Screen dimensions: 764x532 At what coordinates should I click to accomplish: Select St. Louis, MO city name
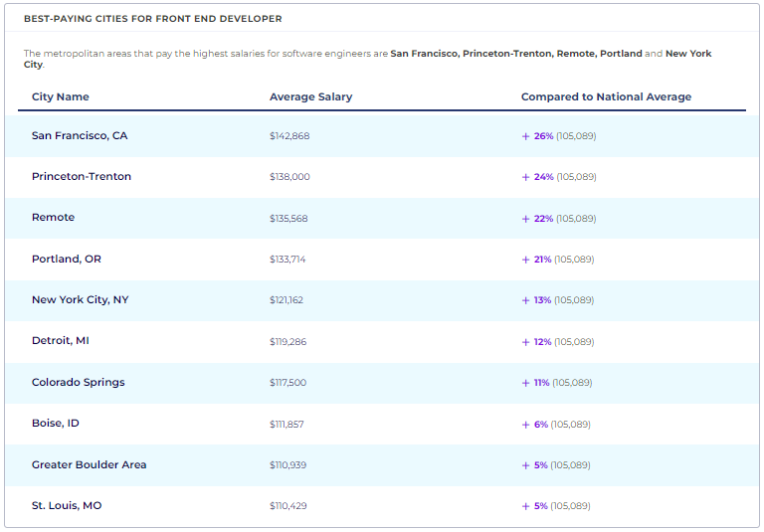click(67, 506)
